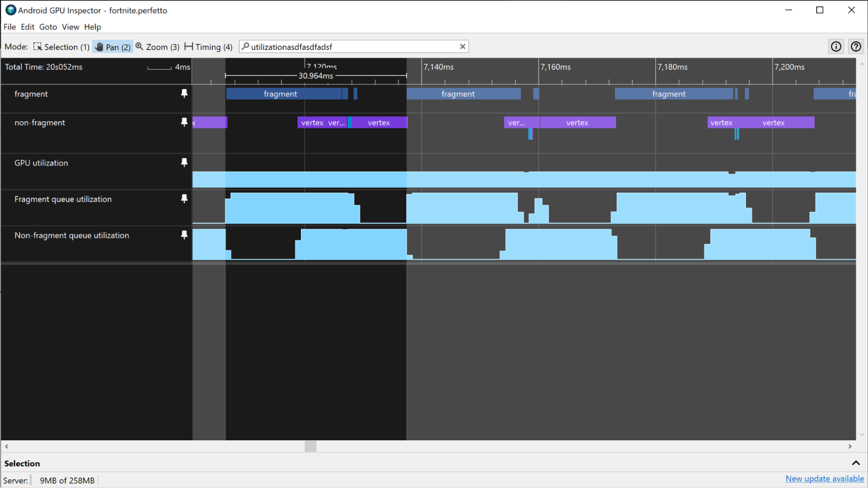Click the help/question mark icon
This screenshot has width=868, height=488.
click(856, 46)
